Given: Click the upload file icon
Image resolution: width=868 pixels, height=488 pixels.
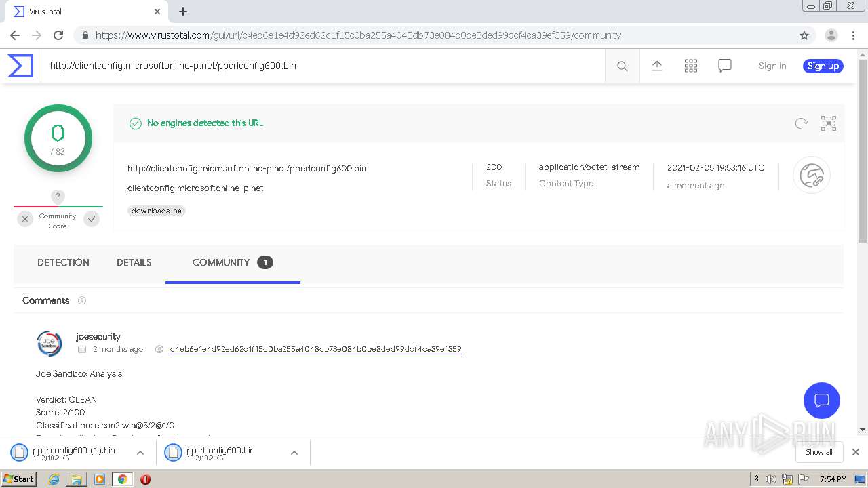Looking at the screenshot, I should (x=657, y=66).
